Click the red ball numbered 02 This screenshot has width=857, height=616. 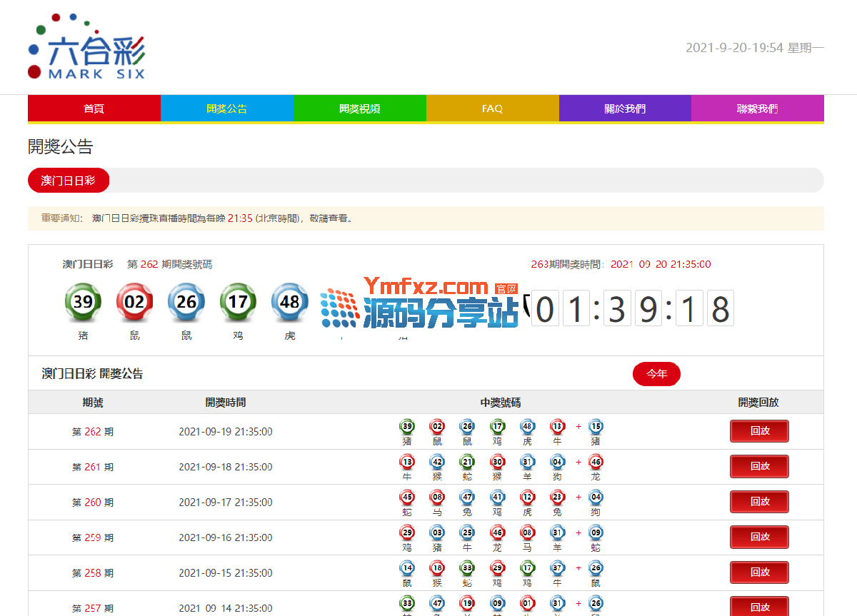tap(134, 302)
